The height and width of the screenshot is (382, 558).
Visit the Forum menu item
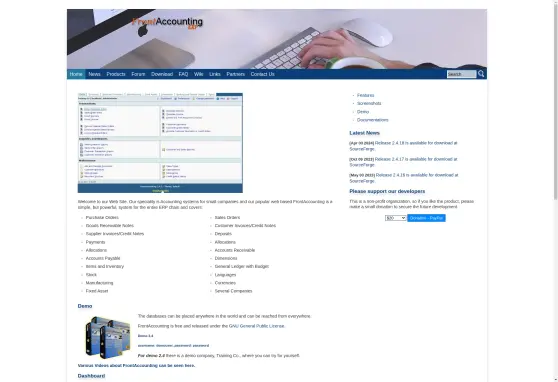click(x=138, y=74)
